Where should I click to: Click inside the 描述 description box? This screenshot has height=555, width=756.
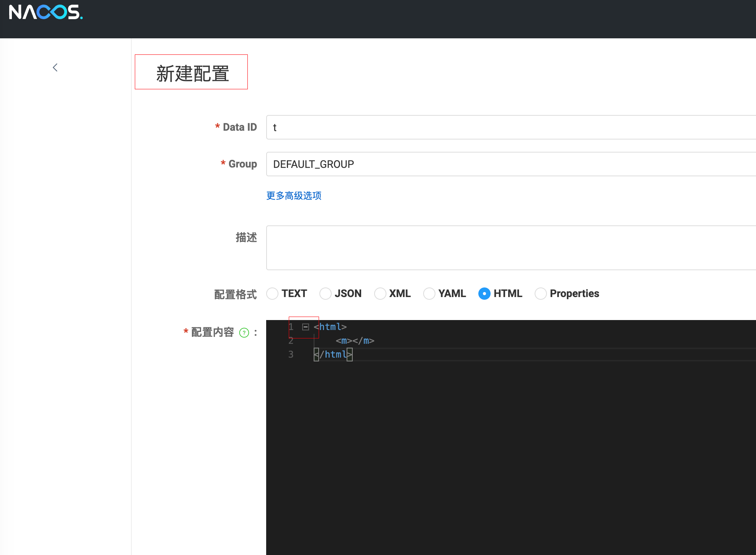click(x=421, y=247)
